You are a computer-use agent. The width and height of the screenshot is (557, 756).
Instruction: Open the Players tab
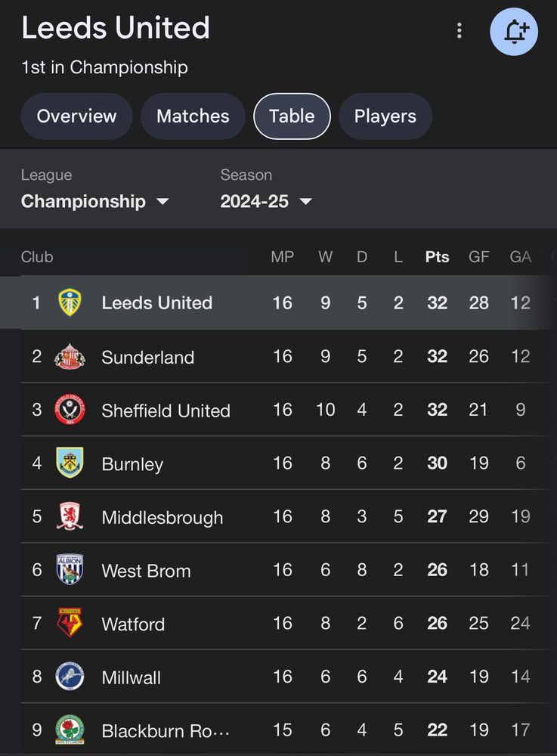385,116
